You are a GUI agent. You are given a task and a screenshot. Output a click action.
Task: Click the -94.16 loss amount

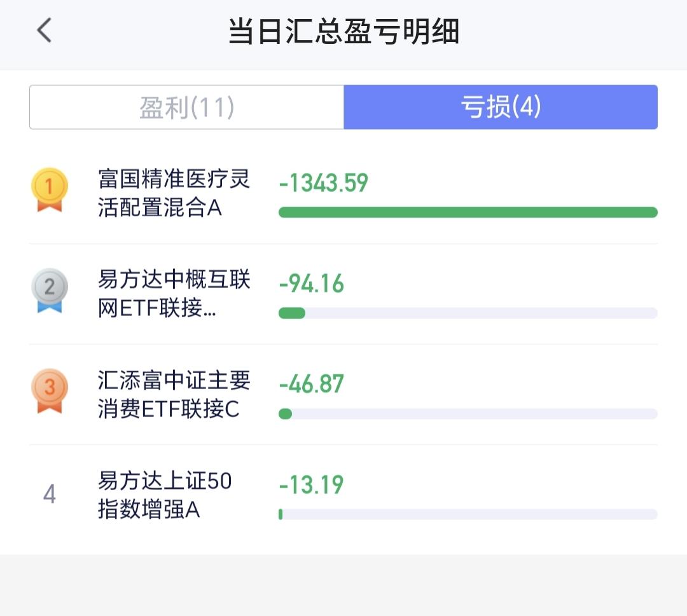click(311, 284)
